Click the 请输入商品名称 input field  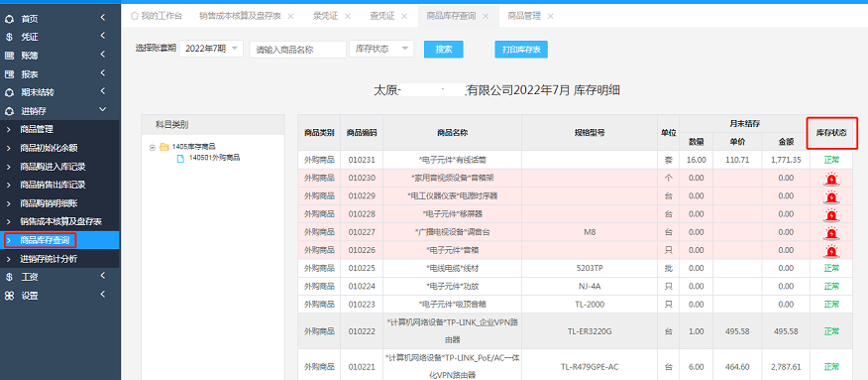coord(298,49)
